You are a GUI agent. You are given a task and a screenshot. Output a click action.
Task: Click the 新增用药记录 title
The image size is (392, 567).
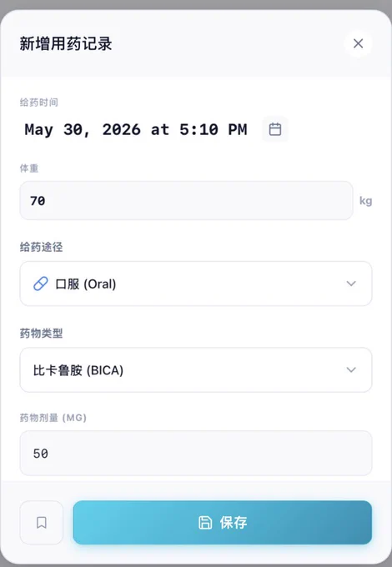(65, 43)
